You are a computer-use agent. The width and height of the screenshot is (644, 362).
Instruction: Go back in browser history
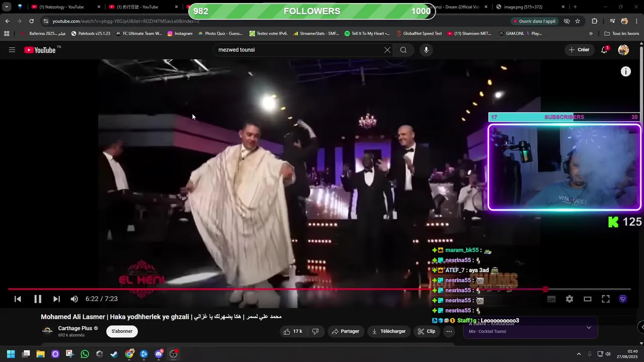point(7,21)
